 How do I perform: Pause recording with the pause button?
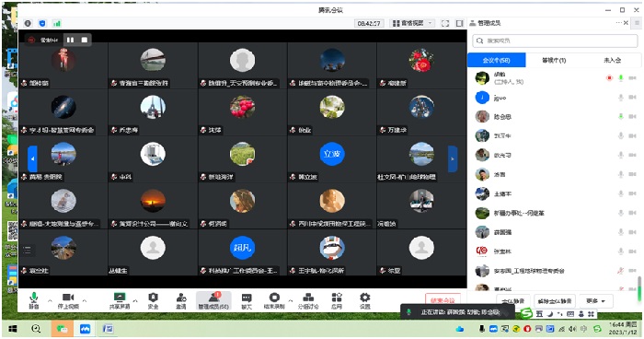pos(70,40)
